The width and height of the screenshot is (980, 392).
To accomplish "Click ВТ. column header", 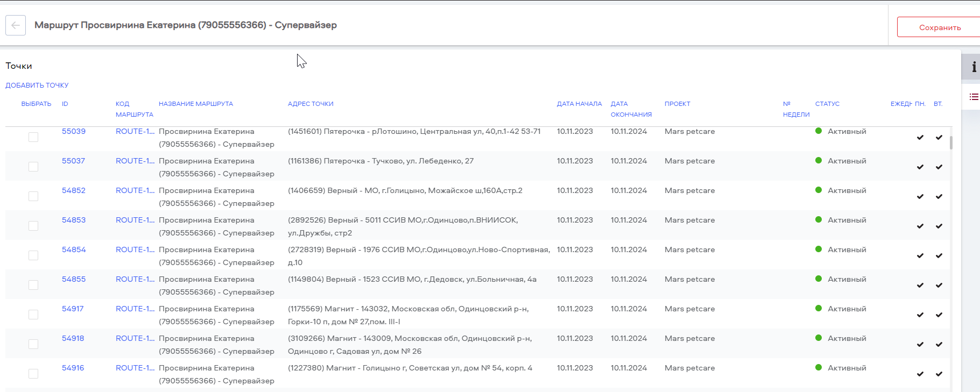I will (x=938, y=104).
